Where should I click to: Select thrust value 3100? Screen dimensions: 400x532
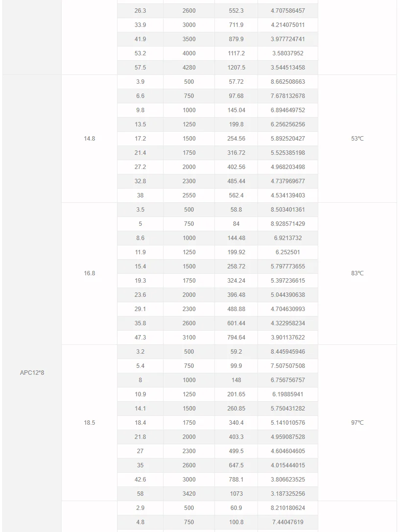pos(189,338)
